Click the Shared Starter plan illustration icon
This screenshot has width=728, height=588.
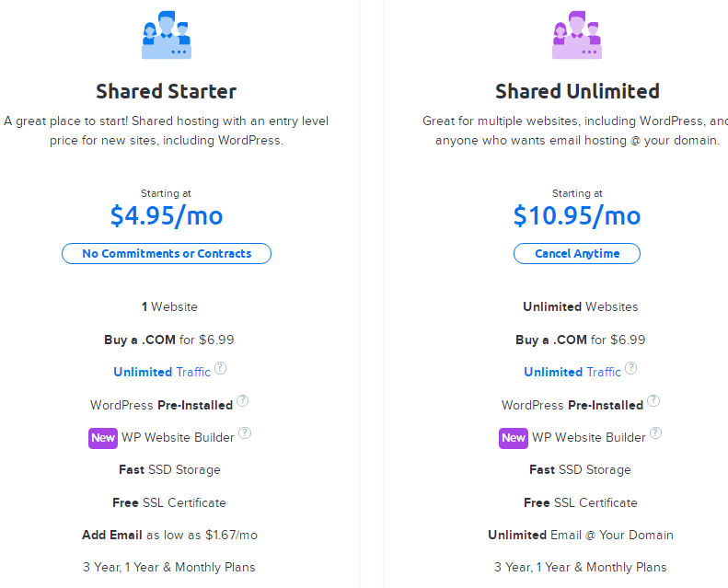click(x=167, y=35)
